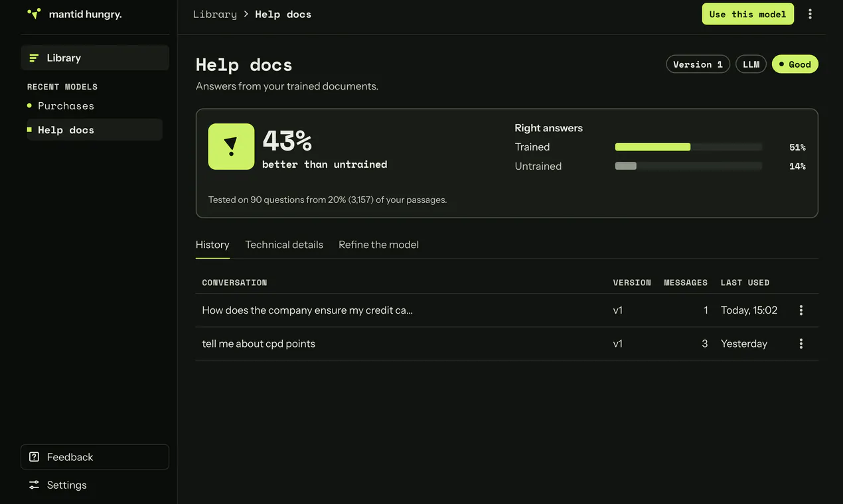The height and width of the screenshot is (504, 843).
Task: Click the Settings sliders icon
Action: click(34, 485)
